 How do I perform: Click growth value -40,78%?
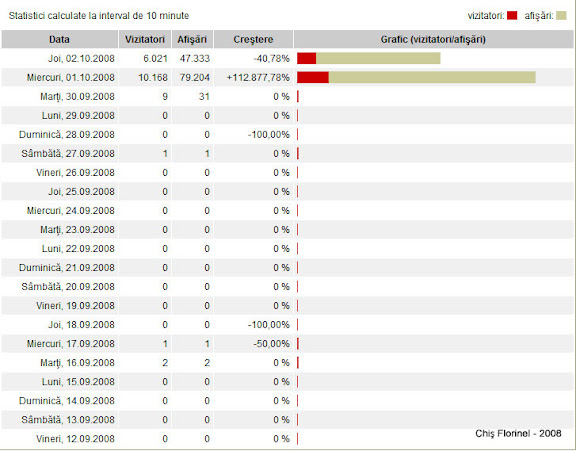pos(271,59)
